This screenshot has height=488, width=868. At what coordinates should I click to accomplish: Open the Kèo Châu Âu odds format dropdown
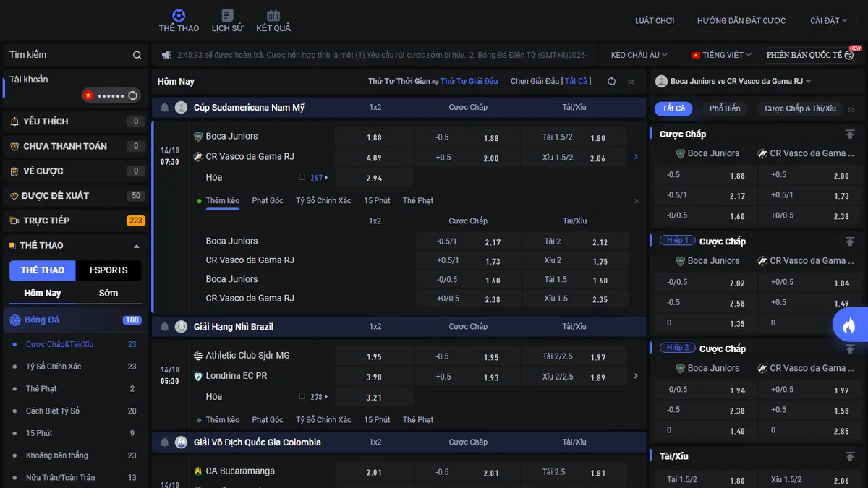pos(639,55)
